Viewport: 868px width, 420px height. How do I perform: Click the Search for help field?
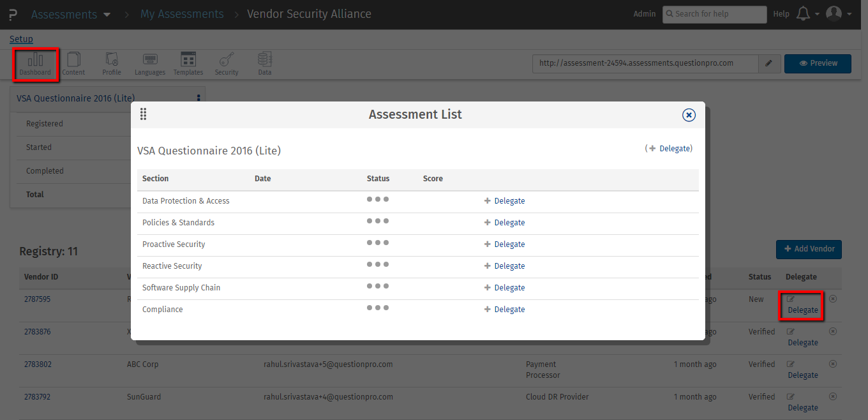(x=715, y=14)
